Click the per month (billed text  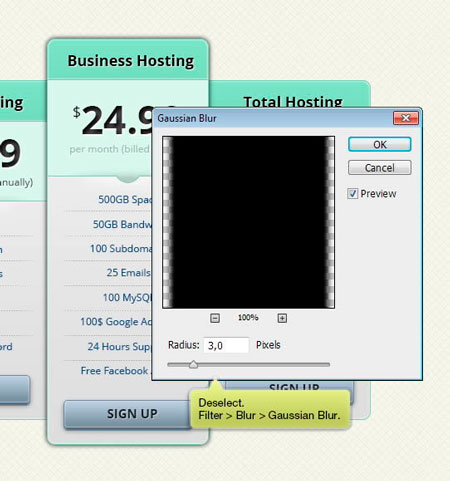(109, 149)
